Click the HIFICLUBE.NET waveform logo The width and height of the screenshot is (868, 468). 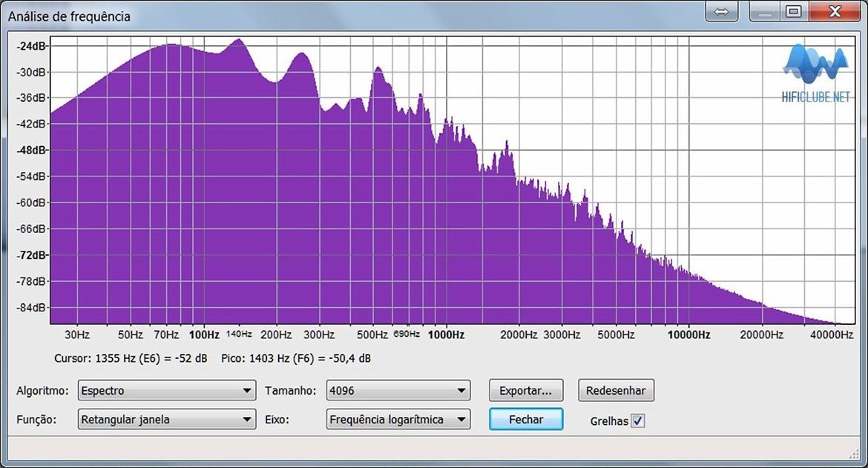[x=815, y=73]
